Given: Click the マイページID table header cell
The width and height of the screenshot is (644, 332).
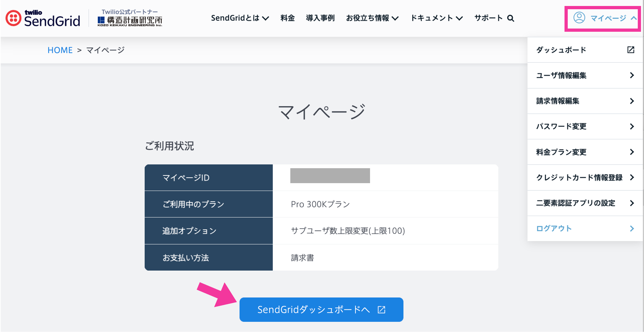Looking at the screenshot, I should coord(209,177).
